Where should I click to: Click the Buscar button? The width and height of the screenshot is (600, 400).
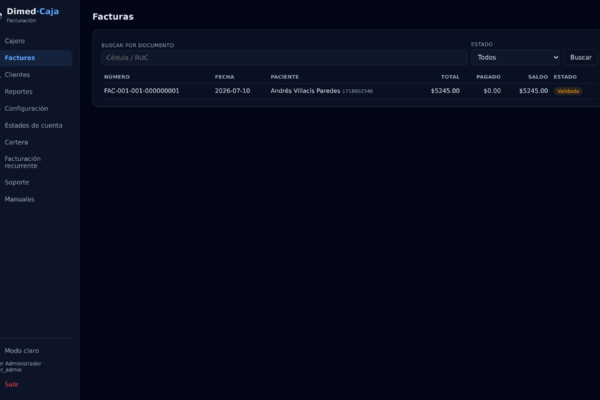click(x=580, y=57)
